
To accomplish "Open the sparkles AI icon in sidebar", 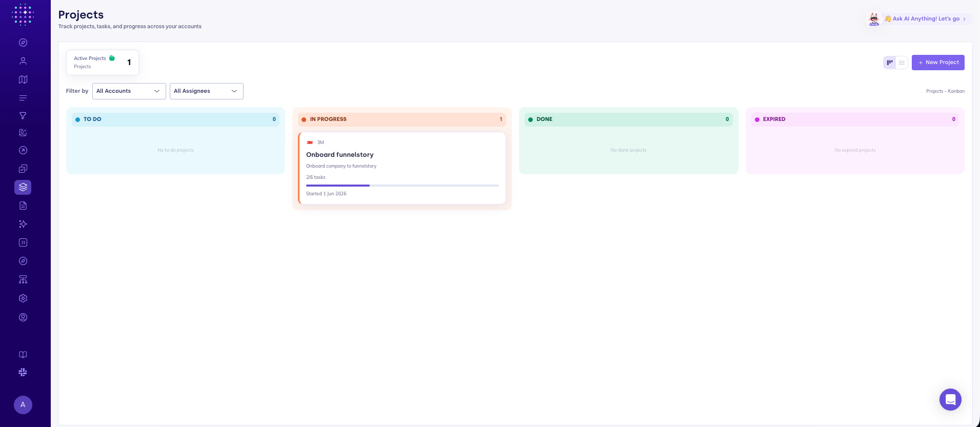I will [x=23, y=224].
